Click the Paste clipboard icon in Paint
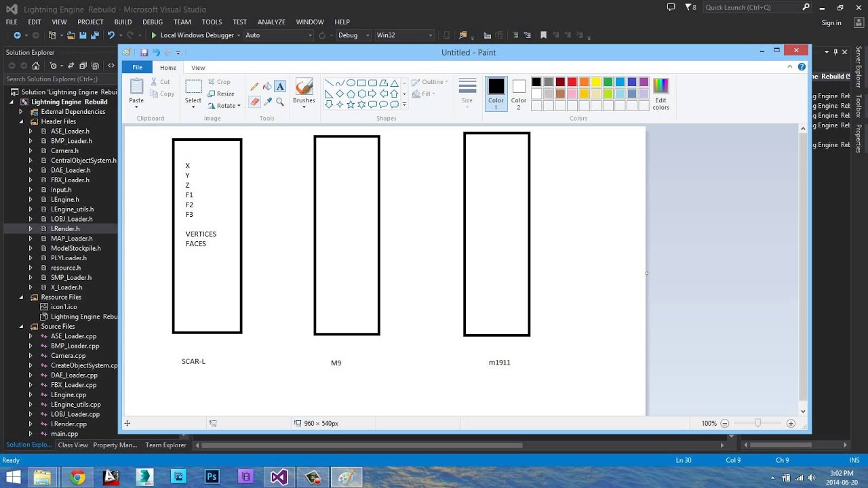 pyautogui.click(x=136, y=87)
